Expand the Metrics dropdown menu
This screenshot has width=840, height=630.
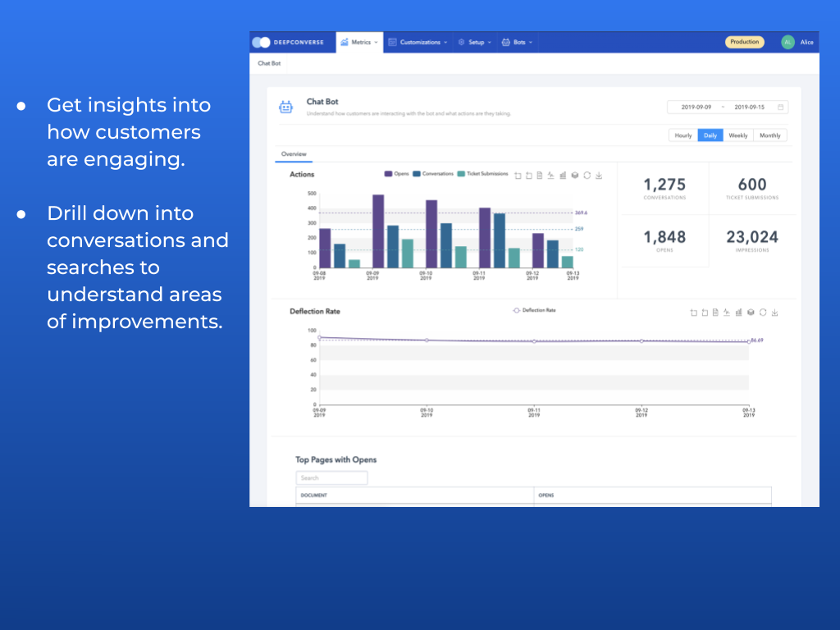click(x=359, y=42)
